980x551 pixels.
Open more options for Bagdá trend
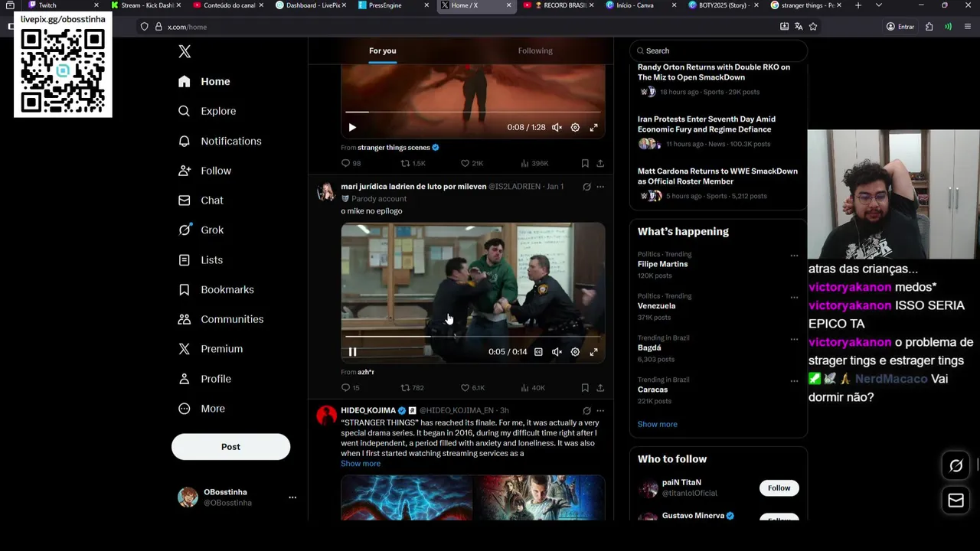[x=794, y=339]
